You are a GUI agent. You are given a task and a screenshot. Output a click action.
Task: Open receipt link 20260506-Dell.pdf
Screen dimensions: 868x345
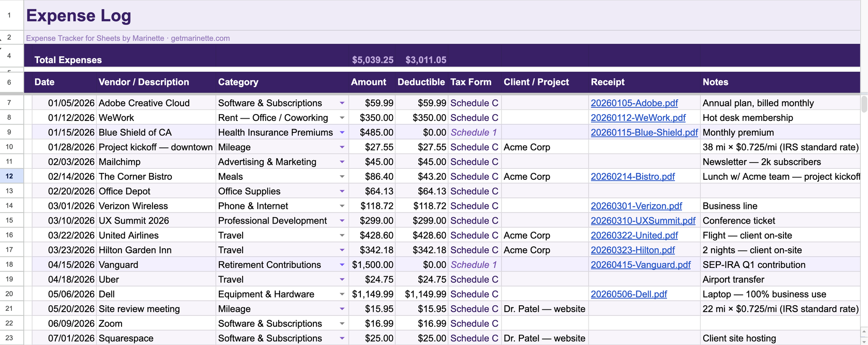point(629,294)
